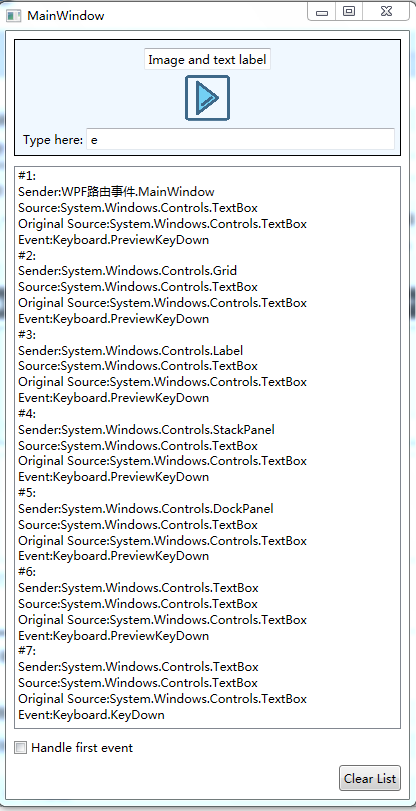This screenshot has height=811, width=416.
Task: Select 'Sender:System.Windows.Controls.DockPanel' line
Action: click(146, 509)
